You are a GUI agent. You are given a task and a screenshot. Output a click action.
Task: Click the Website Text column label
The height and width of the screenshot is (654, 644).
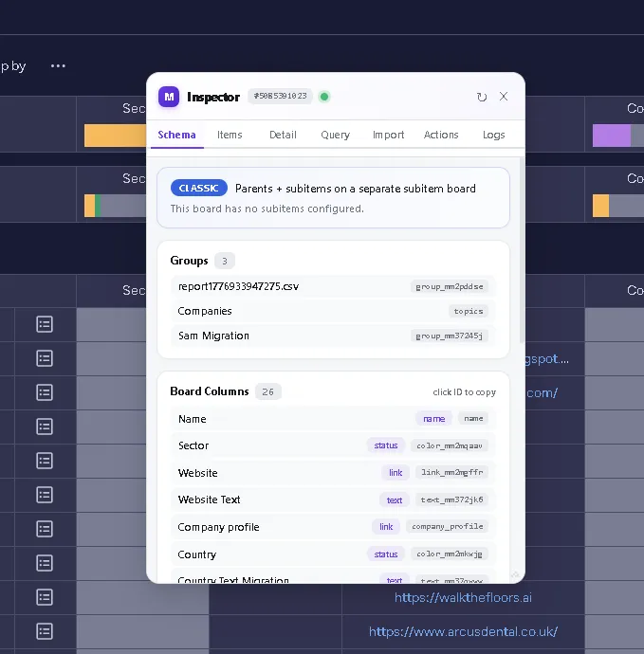(209, 500)
